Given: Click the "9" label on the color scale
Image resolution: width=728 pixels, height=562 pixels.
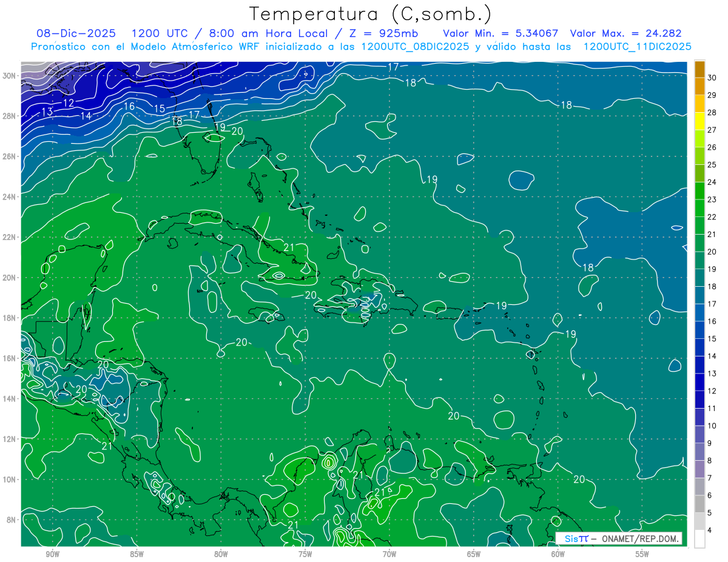Looking at the screenshot, I should tap(710, 444).
